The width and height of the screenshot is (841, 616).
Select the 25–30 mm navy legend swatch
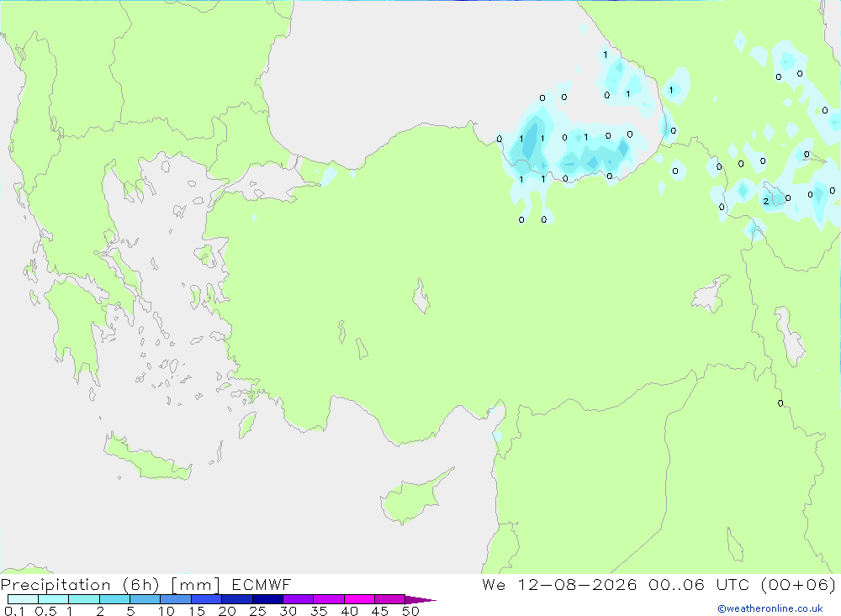[267, 599]
